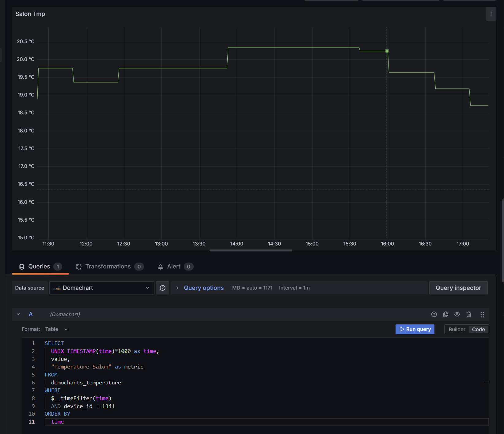This screenshot has height=434, width=504.
Task: Click the MD = auto = 1171 text
Action: (x=252, y=288)
